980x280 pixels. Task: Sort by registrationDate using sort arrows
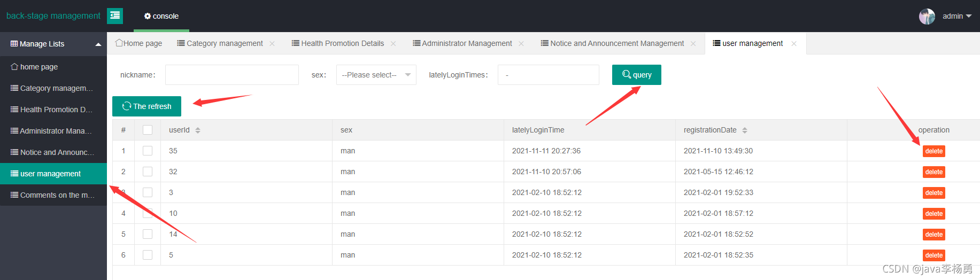745,130
